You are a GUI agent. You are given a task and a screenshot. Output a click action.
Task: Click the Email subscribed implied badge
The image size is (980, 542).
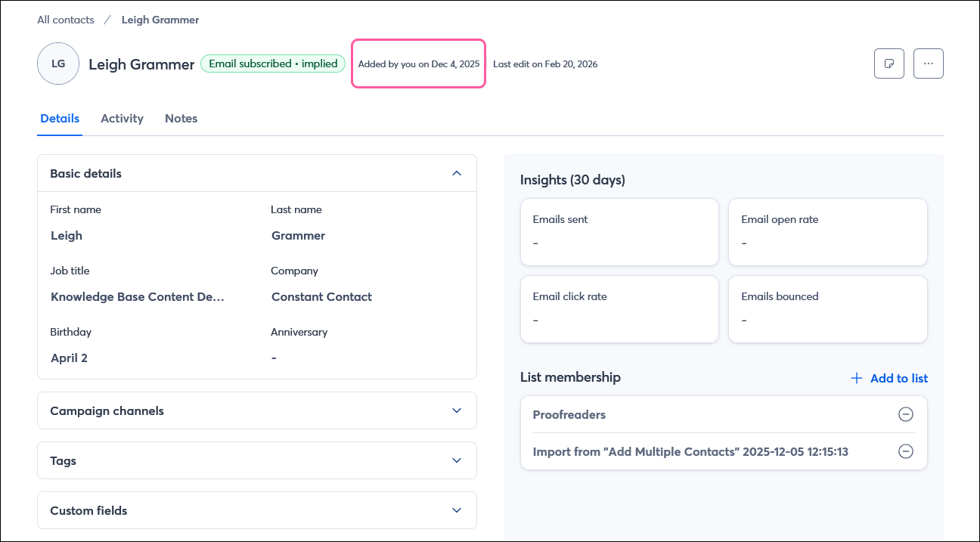pos(273,63)
